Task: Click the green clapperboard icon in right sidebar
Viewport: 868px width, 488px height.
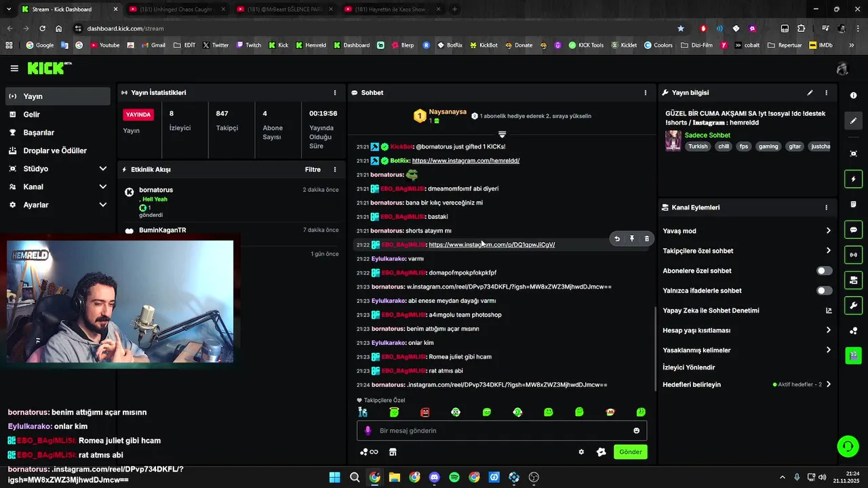Action: point(854,355)
